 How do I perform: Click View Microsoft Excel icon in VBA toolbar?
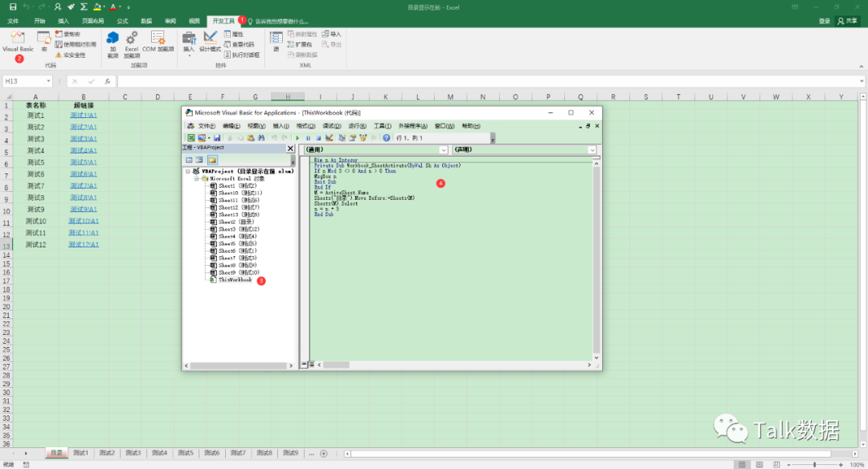190,137
